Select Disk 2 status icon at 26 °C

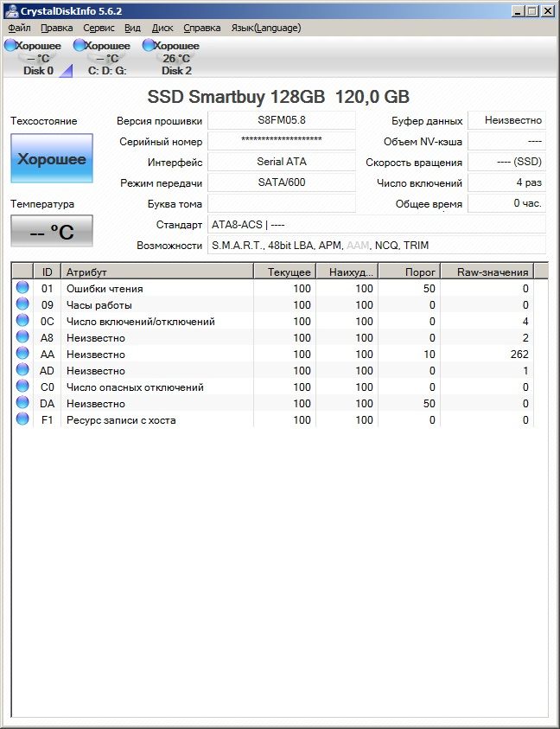click(x=149, y=46)
